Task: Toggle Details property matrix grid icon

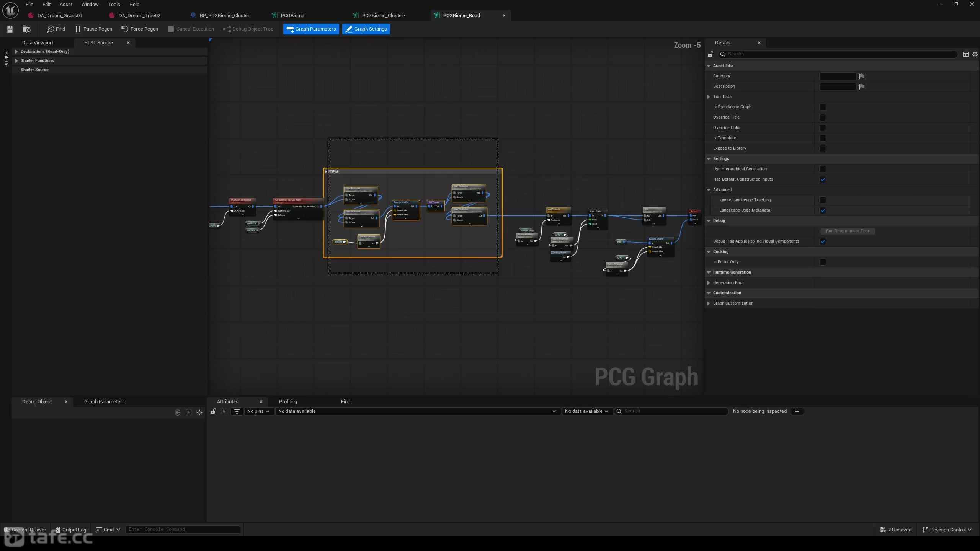Action: pos(965,54)
